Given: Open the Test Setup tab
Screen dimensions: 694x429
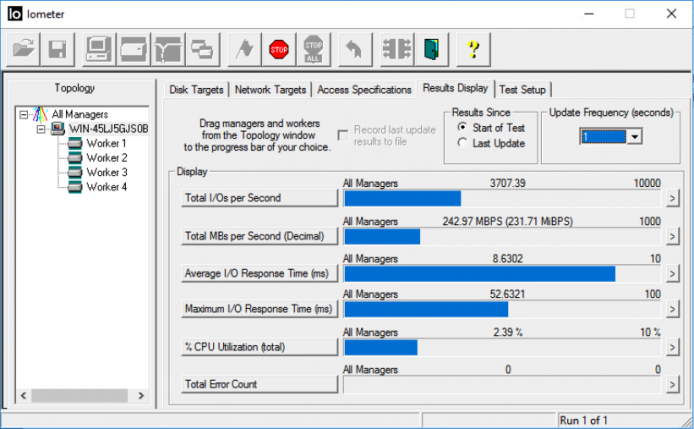Looking at the screenshot, I should [522, 89].
